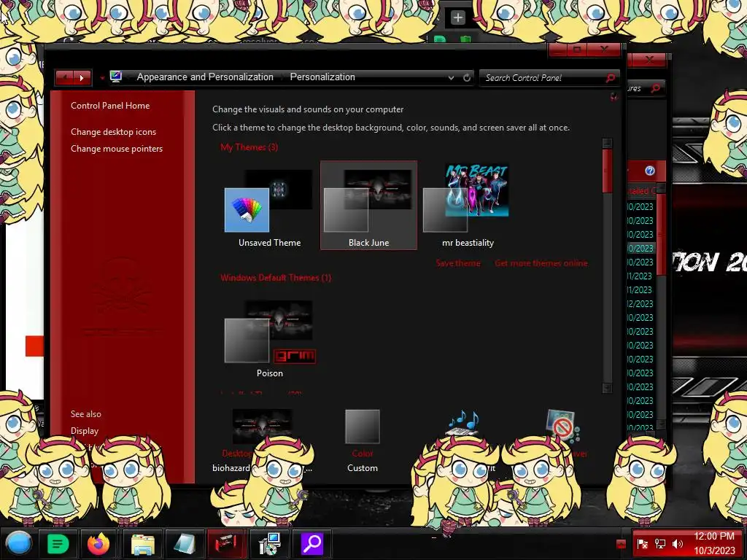Click the Control Panel computer icon in address bar
The width and height of the screenshot is (747, 560).
click(116, 77)
